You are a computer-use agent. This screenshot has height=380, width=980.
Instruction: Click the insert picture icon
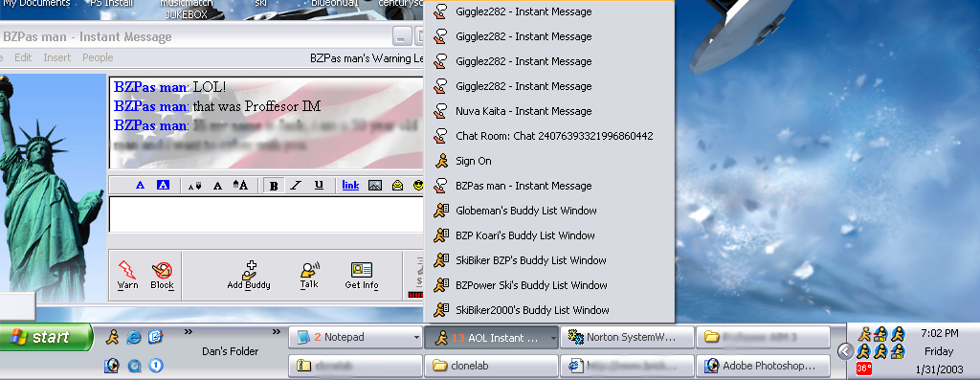(x=375, y=186)
